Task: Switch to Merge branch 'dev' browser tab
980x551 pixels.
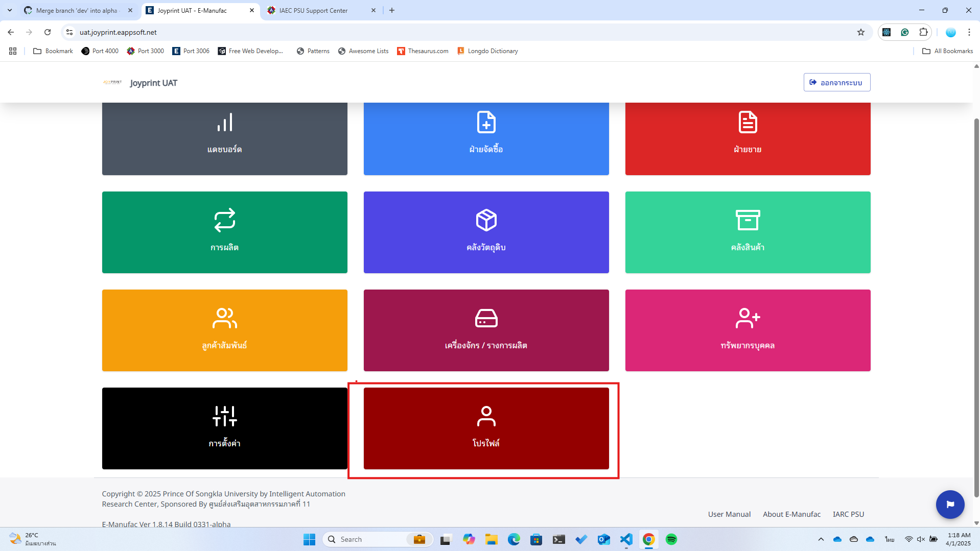Action: pyautogui.click(x=77, y=10)
